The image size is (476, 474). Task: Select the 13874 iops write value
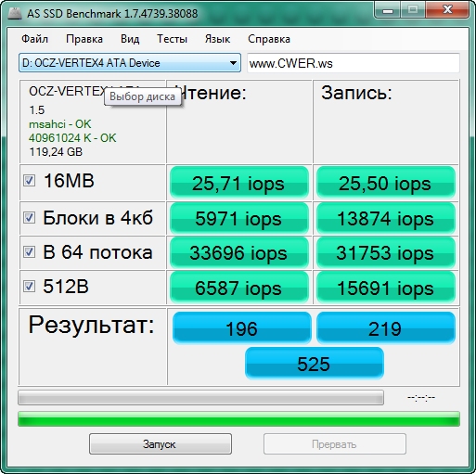pyautogui.click(x=385, y=219)
